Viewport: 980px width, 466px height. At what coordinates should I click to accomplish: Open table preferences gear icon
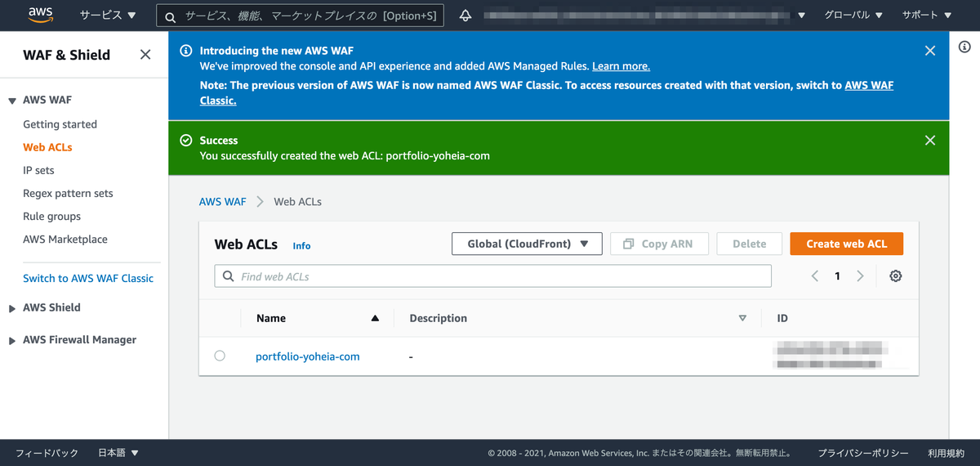(x=896, y=276)
